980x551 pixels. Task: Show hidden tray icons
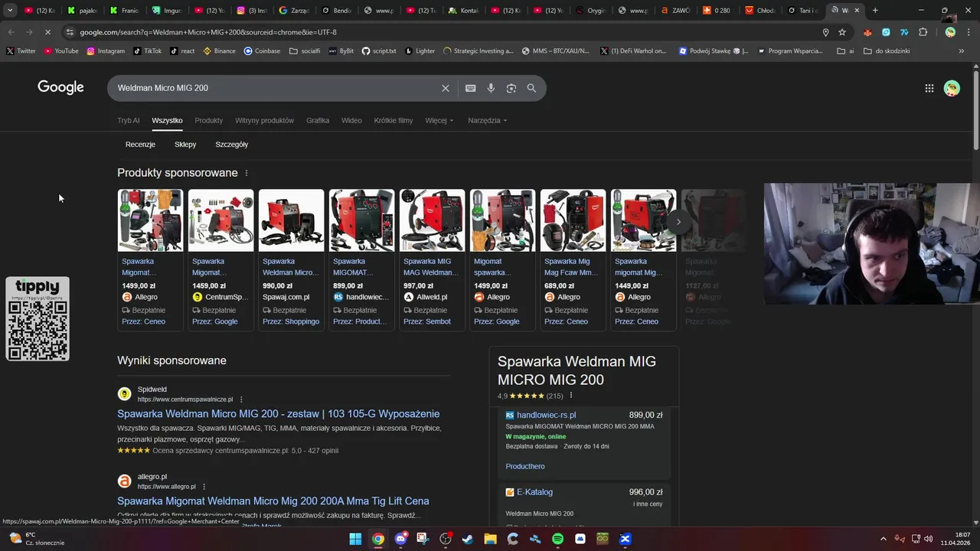pyautogui.click(x=883, y=539)
